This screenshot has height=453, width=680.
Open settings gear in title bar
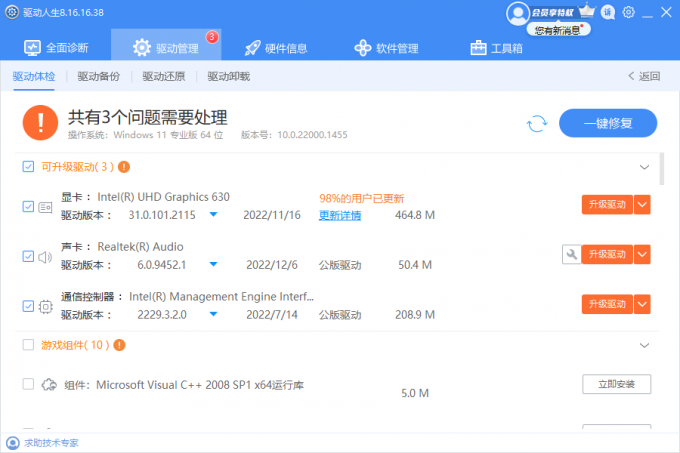click(628, 12)
